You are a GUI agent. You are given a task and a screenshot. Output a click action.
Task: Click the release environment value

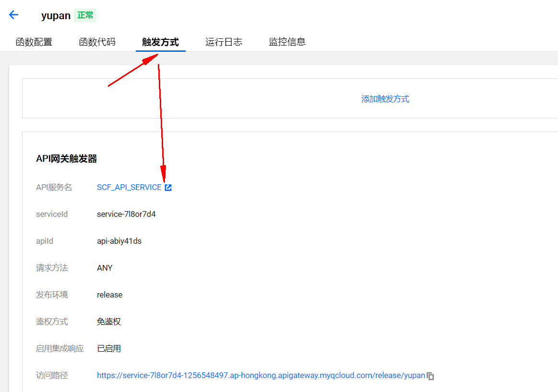(x=109, y=295)
